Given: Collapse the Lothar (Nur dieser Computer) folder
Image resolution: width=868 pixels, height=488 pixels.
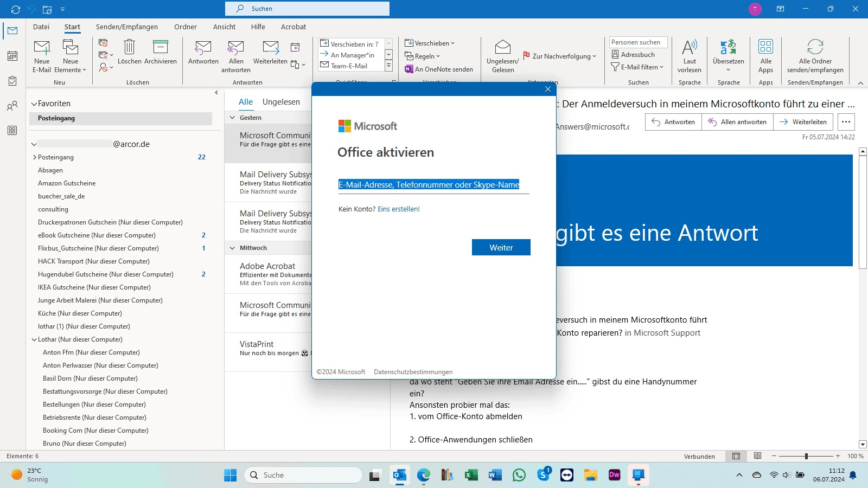Looking at the screenshot, I should (34, 339).
